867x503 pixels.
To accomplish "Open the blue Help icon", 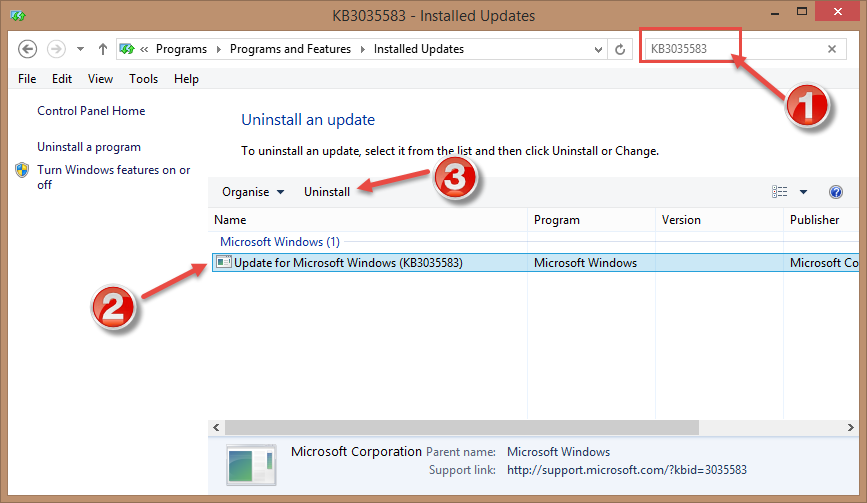I will (835, 192).
